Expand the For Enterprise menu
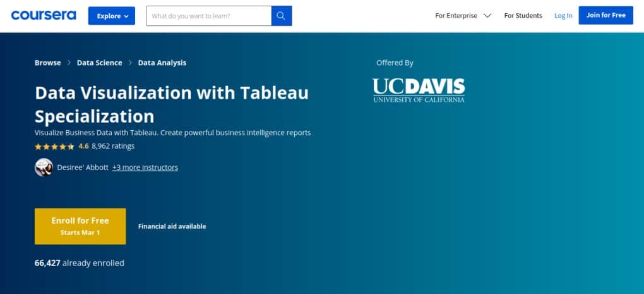 463,16
